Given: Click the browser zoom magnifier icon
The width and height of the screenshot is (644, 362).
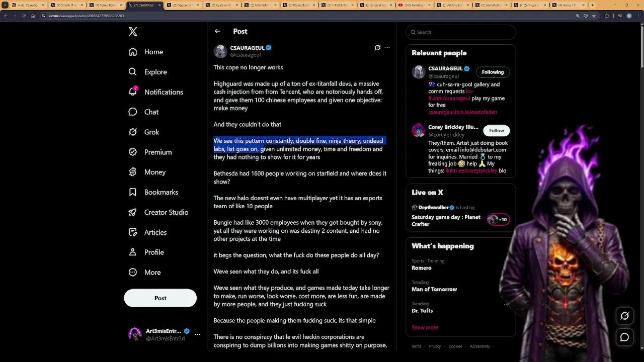Looking at the screenshot, I should (x=578, y=16).
